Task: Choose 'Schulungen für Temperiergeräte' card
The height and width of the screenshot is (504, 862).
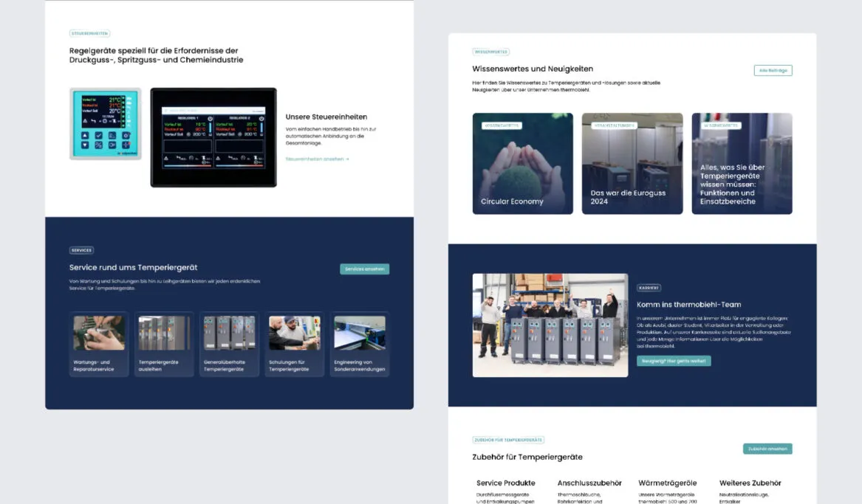Action: click(x=294, y=345)
